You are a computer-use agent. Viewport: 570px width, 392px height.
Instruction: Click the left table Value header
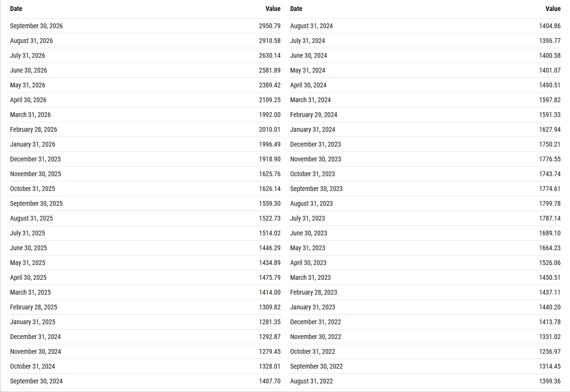(273, 9)
